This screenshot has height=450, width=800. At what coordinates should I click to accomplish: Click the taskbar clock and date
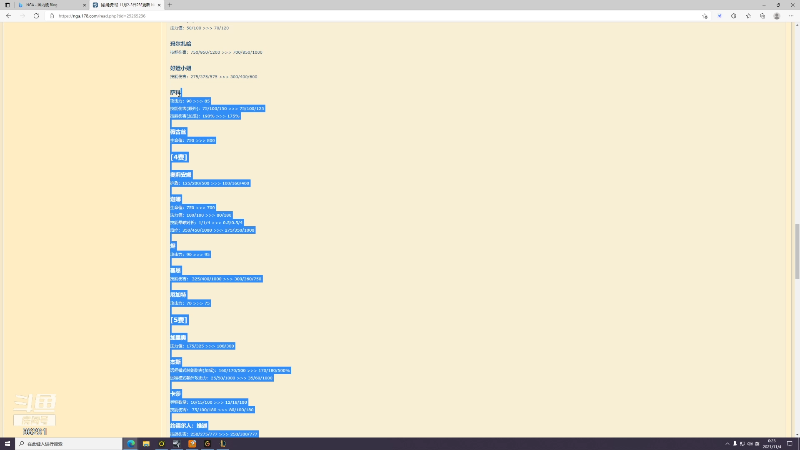[772, 444]
